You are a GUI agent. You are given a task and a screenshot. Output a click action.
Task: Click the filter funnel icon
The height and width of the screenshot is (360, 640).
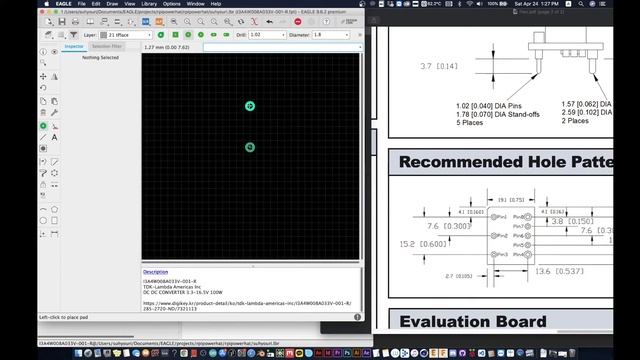[73, 35]
